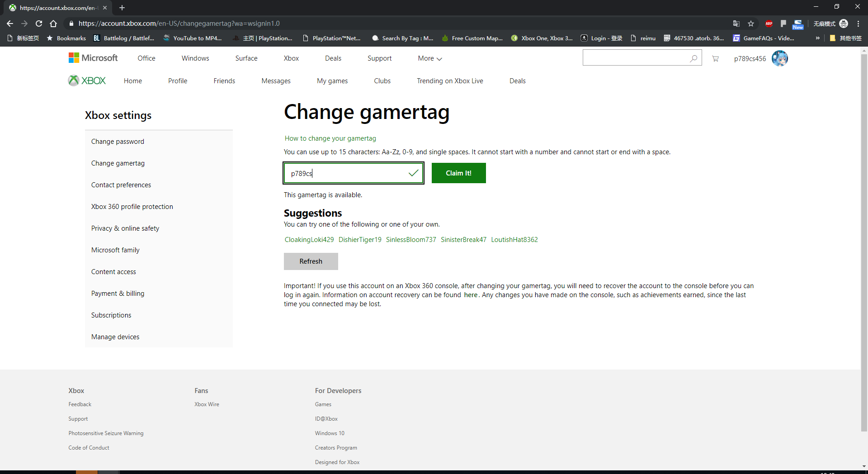Select Privacy & online safety settings
This screenshot has height=474, width=868.
pos(125,228)
